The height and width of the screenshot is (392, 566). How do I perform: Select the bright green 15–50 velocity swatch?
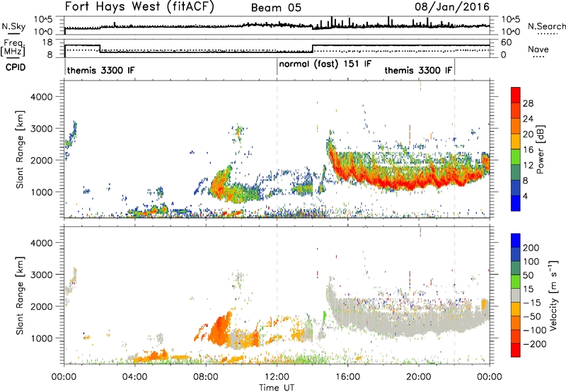(x=516, y=282)
